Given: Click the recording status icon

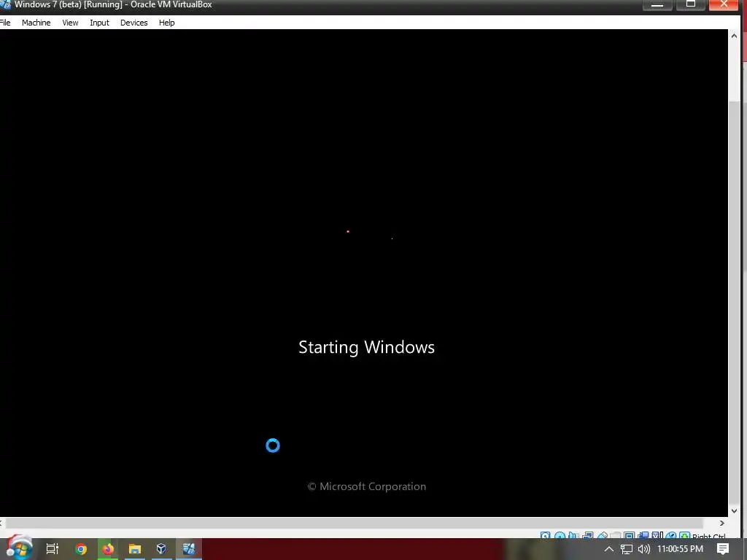Looking at the screenshot, I should [643, 535].
